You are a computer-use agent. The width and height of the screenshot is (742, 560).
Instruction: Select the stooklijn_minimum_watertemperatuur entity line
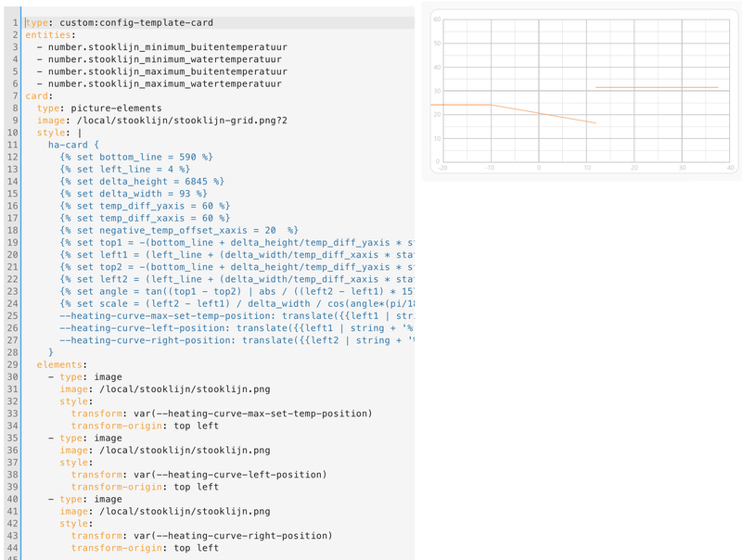click(159, 59)
